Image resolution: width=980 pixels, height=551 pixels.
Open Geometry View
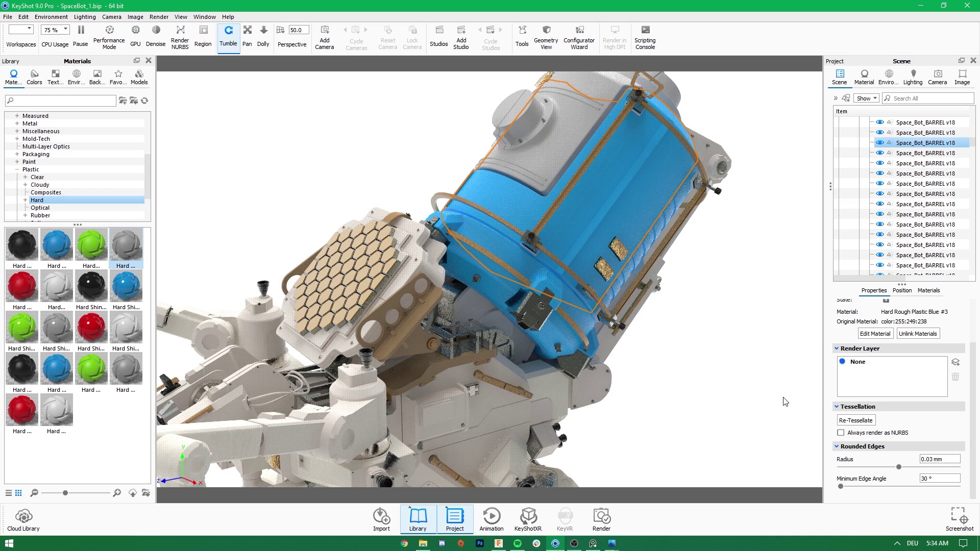click(546, 37)
